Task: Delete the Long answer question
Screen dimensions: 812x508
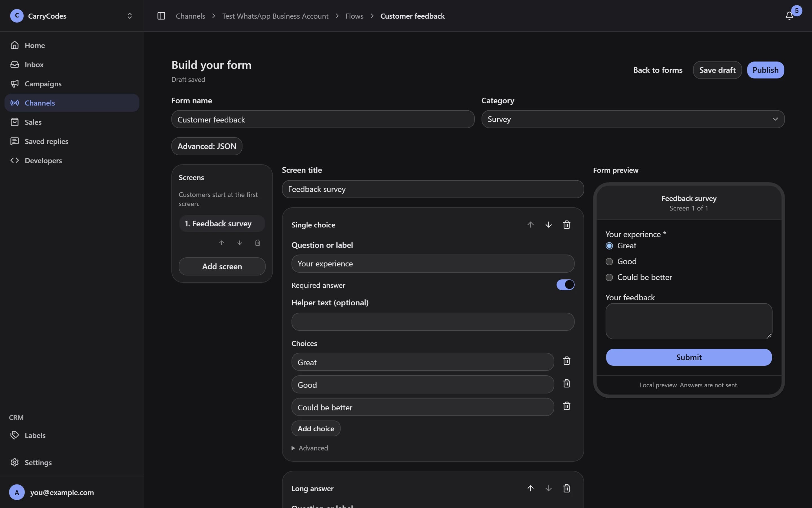Action: coord(566,488)
